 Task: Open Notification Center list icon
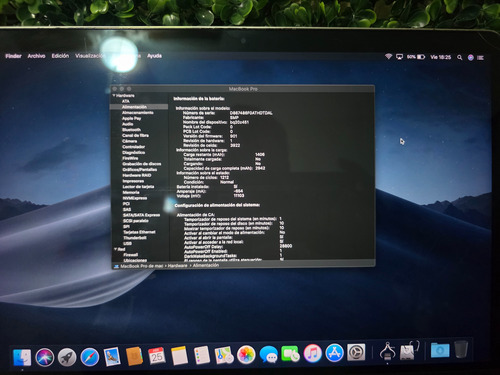[480, 58]
